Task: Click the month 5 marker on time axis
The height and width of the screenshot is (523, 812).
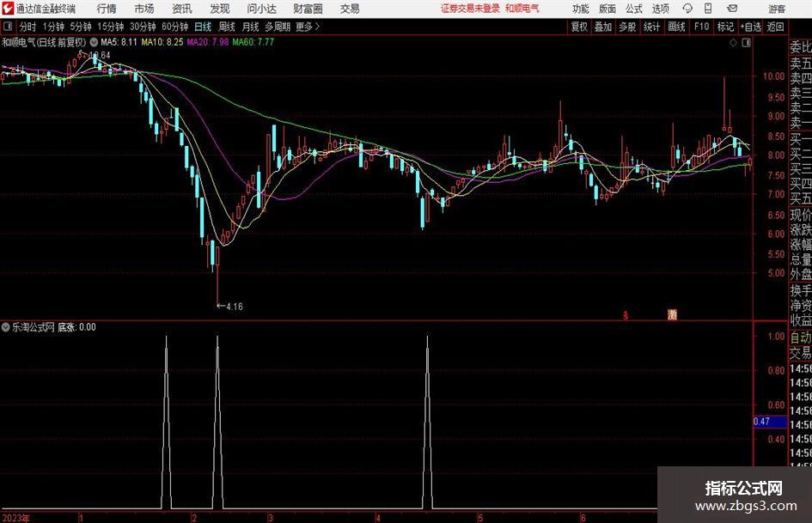Action: (x=480, y=518)
